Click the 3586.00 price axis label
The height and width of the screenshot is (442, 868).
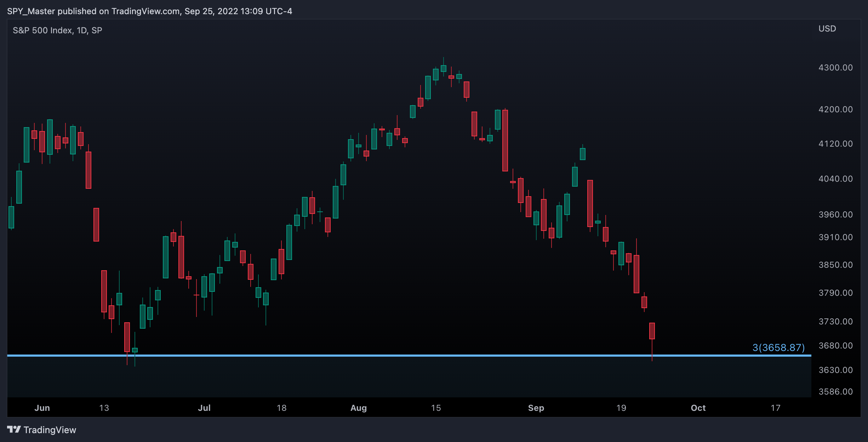[x=835, y=392]
